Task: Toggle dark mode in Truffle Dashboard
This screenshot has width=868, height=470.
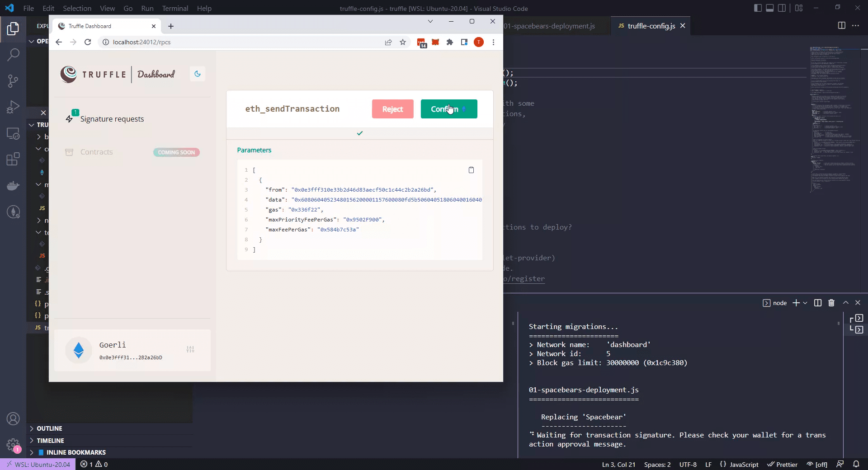Action: point(198,74)
